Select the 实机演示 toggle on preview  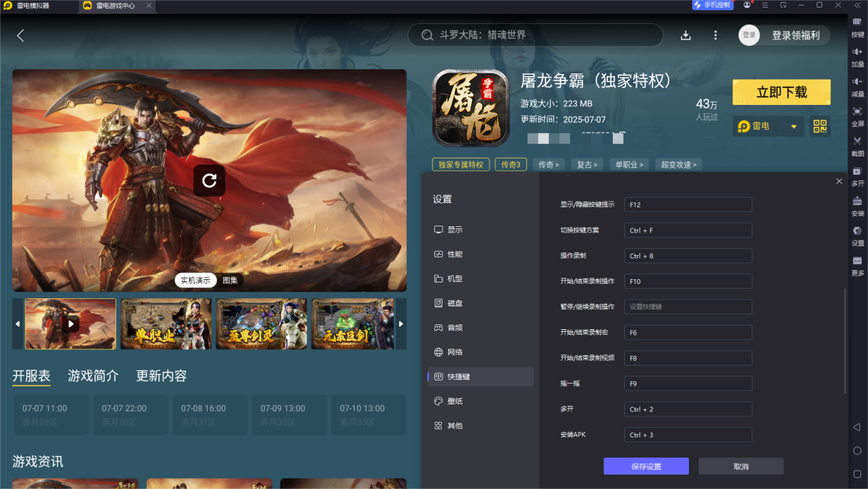click(x=196, y=280)
